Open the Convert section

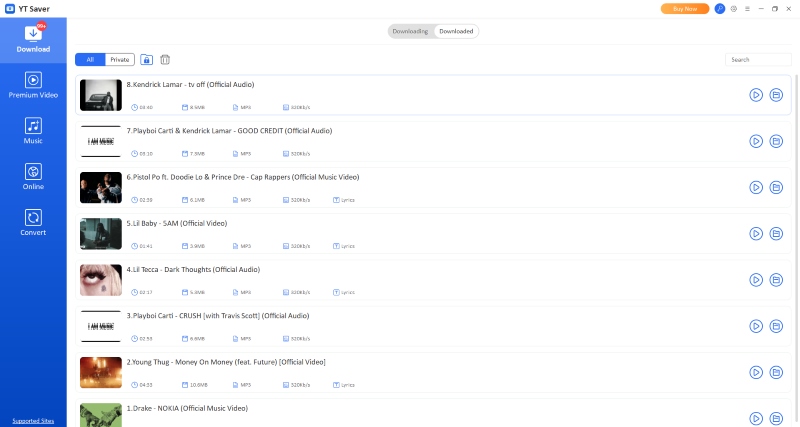point(33,223)
